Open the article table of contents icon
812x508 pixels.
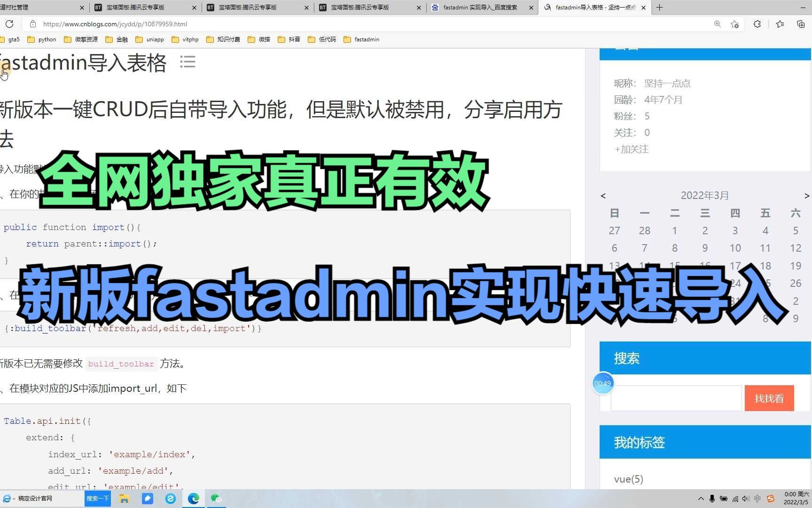point(187,62)
